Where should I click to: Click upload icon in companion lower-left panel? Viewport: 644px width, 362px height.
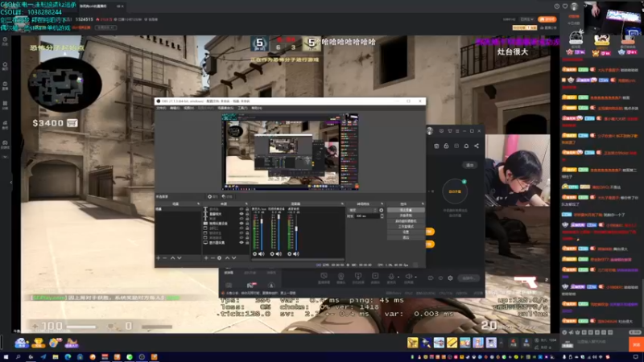[x=271, y=286]
